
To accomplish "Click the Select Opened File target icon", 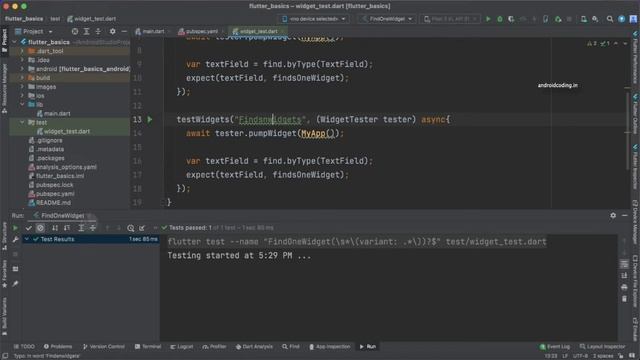I will point(75,31).
